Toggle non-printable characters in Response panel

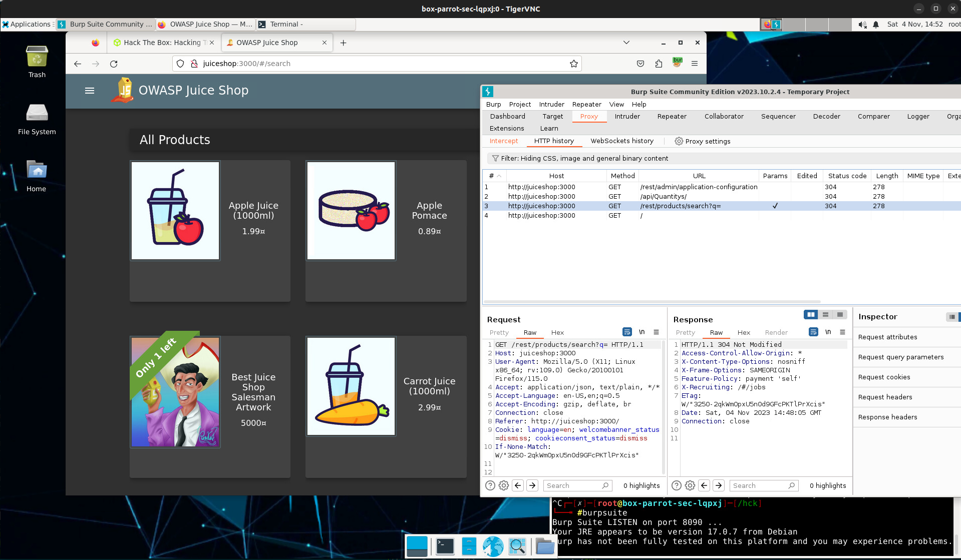(x=828, y=332)
